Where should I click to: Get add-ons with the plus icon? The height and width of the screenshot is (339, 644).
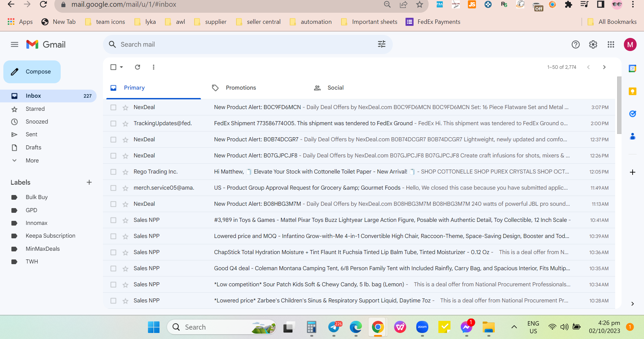click(x=633, y=172)
